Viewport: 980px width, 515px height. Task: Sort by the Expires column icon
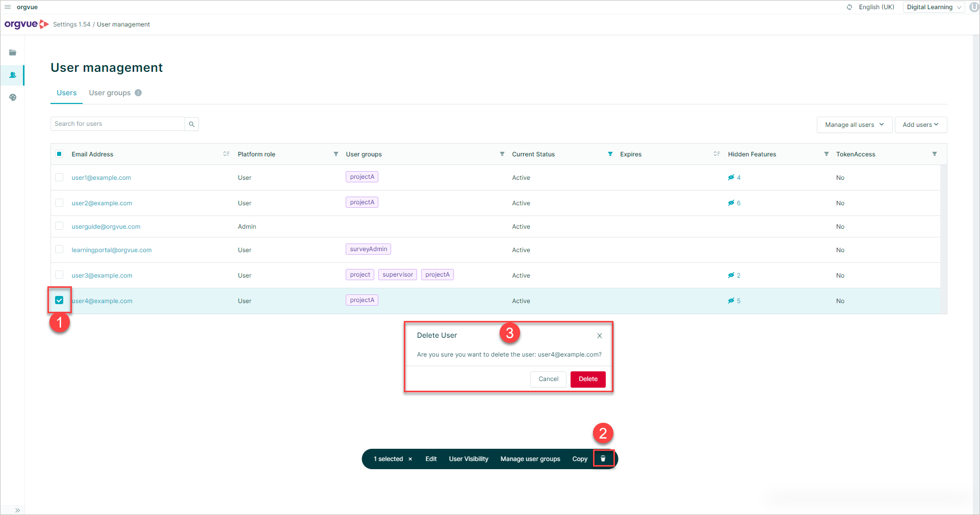[716, 154]
